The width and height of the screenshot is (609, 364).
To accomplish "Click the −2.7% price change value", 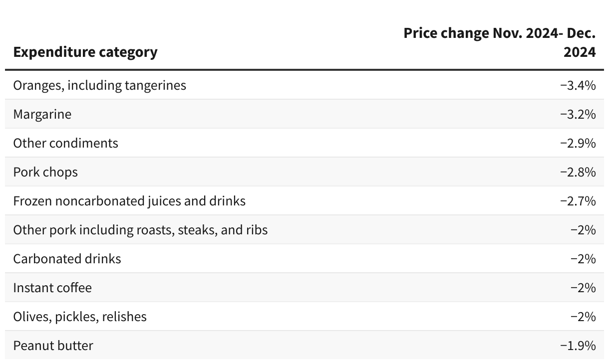I will (578, 201).
